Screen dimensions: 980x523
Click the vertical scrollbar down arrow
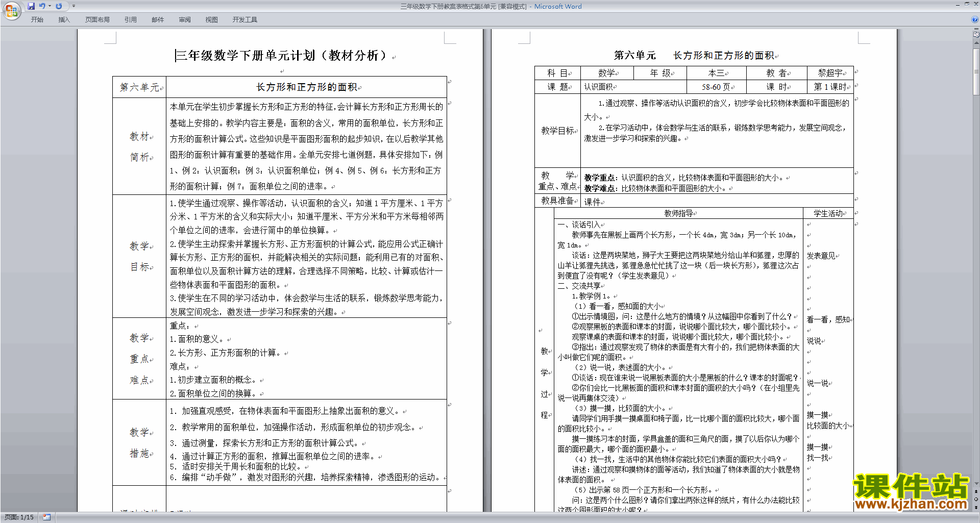coord(976,484)
